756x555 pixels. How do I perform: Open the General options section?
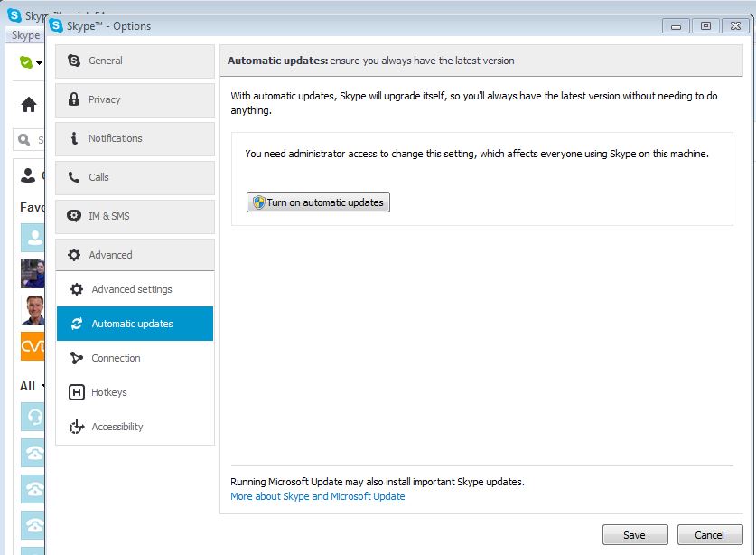pyautogui.click(x=135, y=61)
